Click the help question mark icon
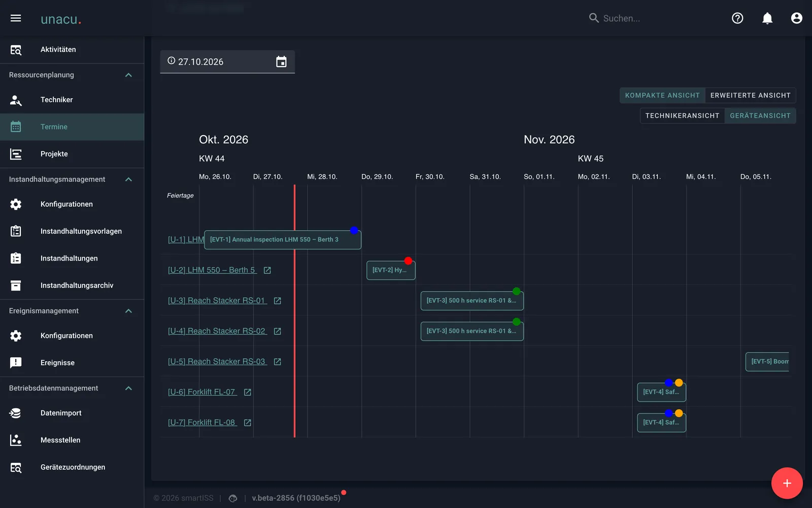This screenshot has height=508, width=812. coord(737,18)
